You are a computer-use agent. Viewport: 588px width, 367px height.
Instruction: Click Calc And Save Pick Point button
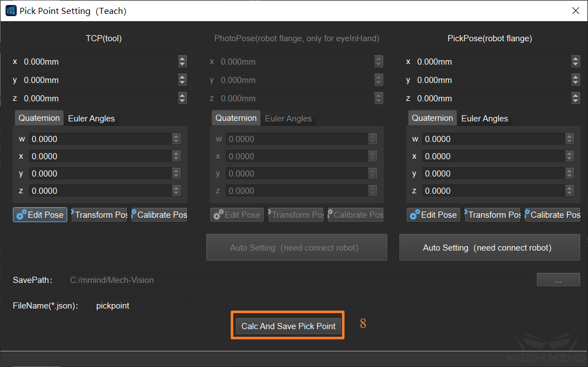[x=288, y=326]
